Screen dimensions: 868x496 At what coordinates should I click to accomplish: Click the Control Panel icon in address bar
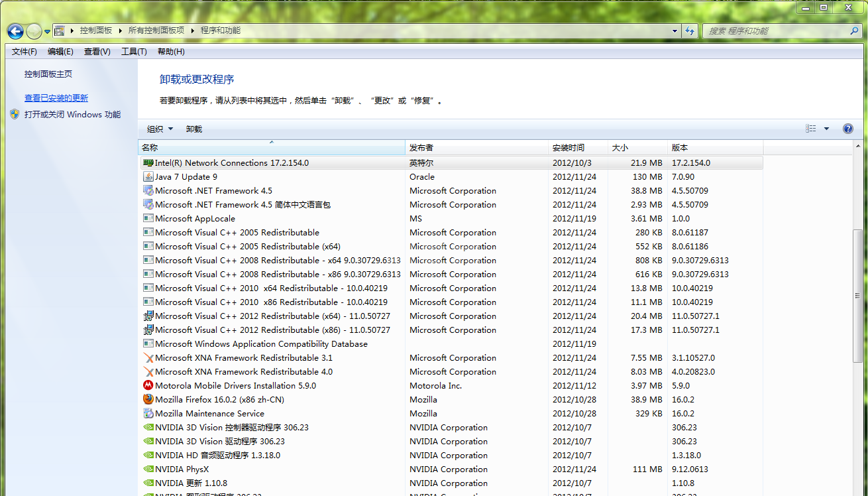[60, 31]
